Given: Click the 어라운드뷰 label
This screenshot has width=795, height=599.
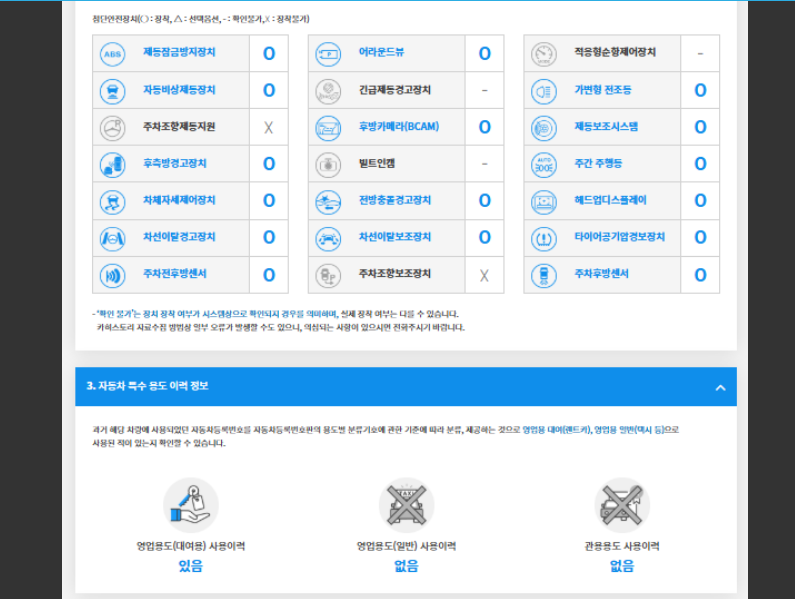Looking at the screenshot, I should pyautogui.click(x=381, y=52).
